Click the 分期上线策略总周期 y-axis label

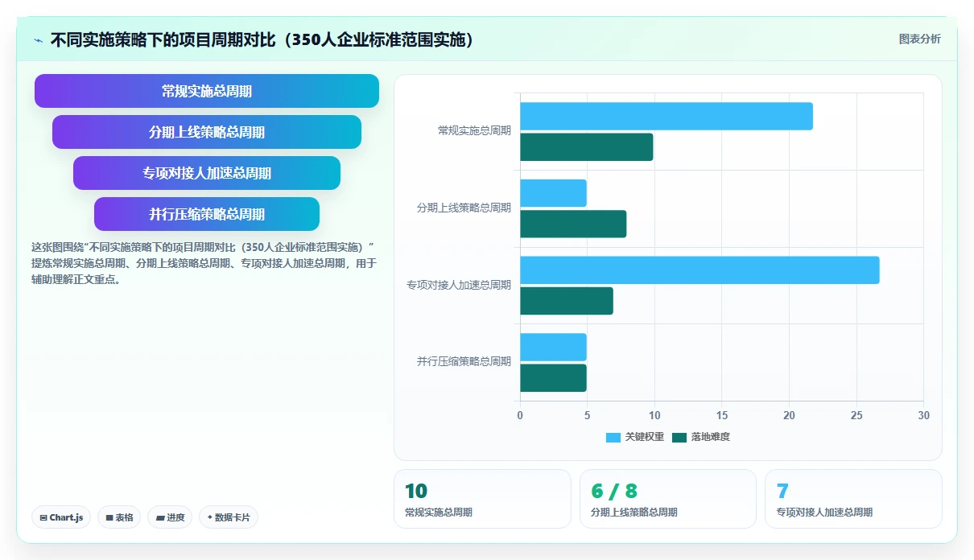(x=464, y=208)
